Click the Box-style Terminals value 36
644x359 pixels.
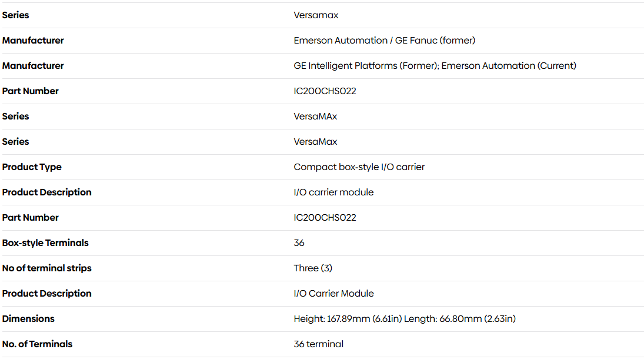tap(299, 242)
